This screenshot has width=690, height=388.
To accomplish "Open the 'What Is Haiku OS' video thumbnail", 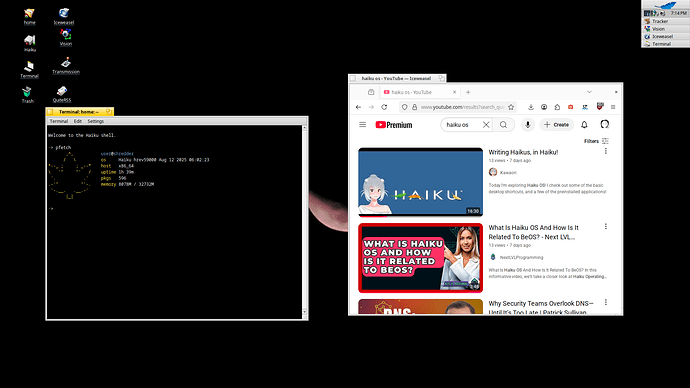I will click(420, 258).
